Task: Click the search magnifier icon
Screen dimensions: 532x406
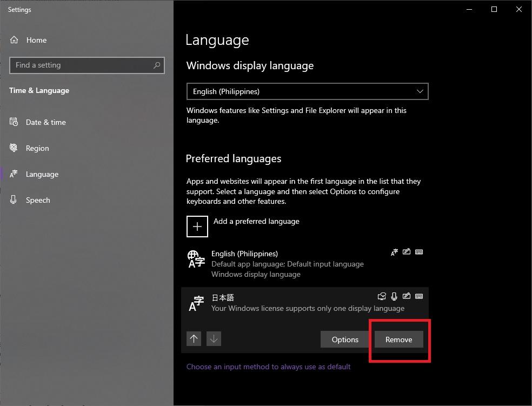Action: 157,65
